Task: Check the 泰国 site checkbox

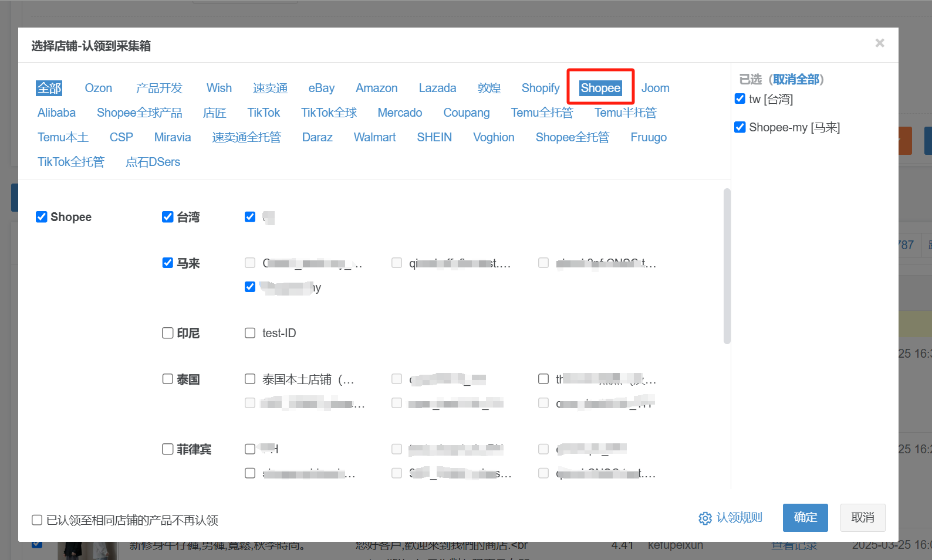Action: tap(168, 379)
